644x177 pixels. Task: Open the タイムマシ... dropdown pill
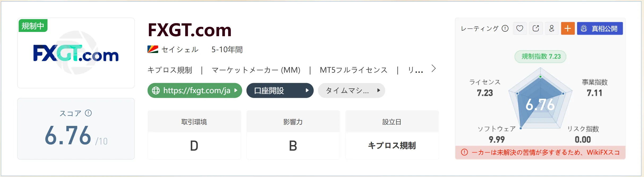(x=351, y=90)
